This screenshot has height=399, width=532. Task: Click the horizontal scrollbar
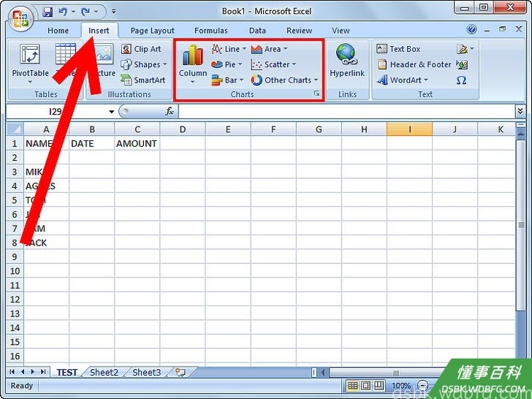click(x=395, y=373)
